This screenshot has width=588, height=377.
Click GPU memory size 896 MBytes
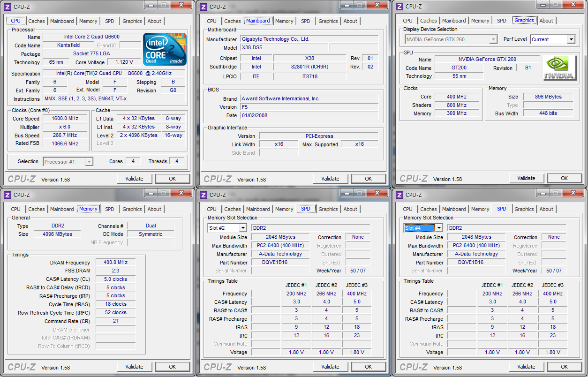548,97
